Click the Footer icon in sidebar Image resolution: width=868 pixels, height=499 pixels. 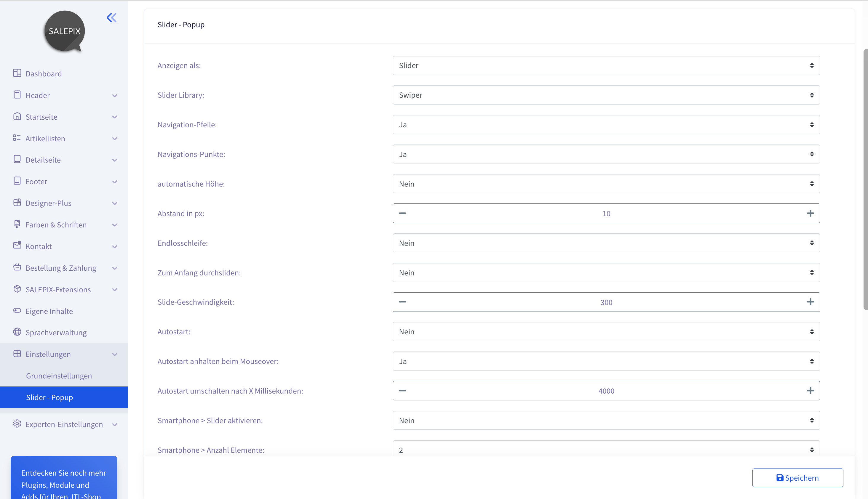point(17,181)
